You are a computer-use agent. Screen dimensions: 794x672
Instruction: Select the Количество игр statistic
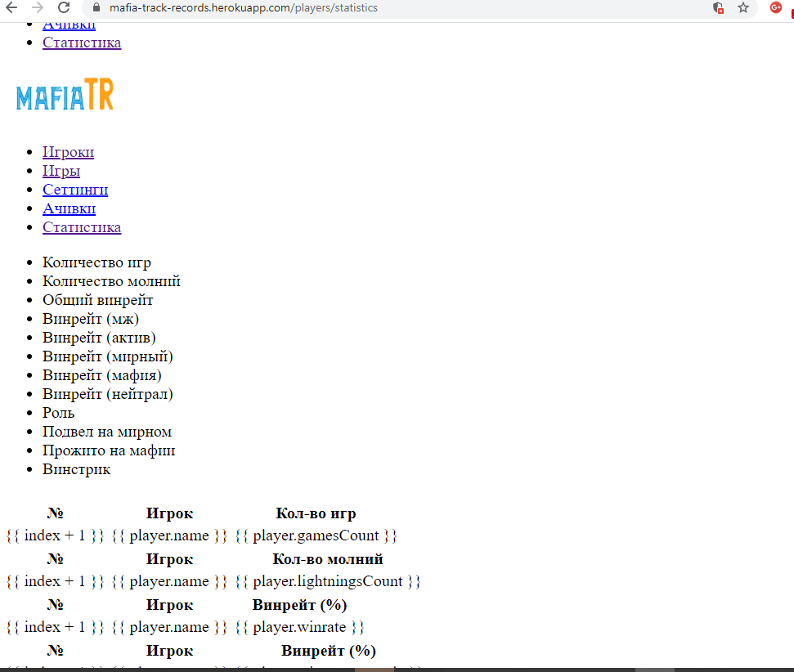(x=96, y=262)
